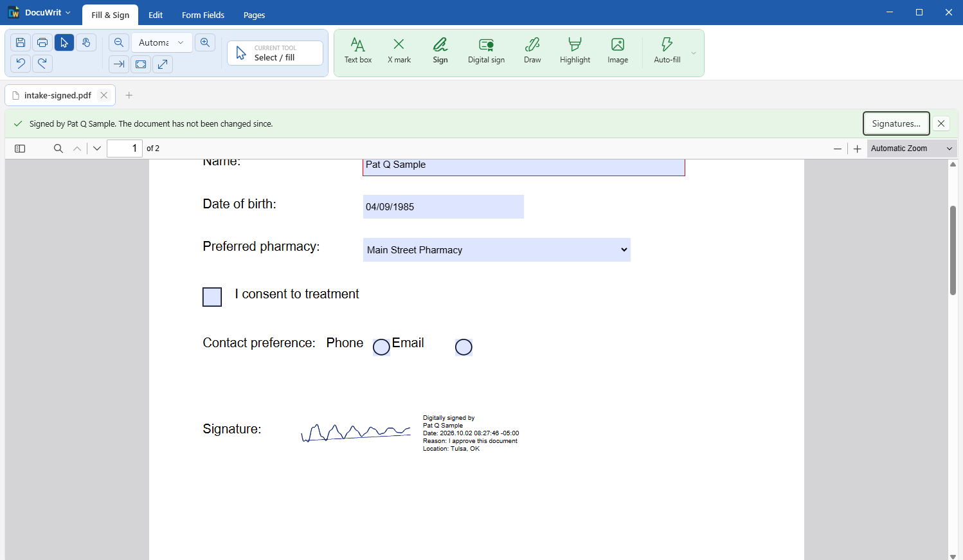Image resolution: width=963 pixels, height=560 pixels.
Task: Click viewer zoom out minus button
Action: 838,149
